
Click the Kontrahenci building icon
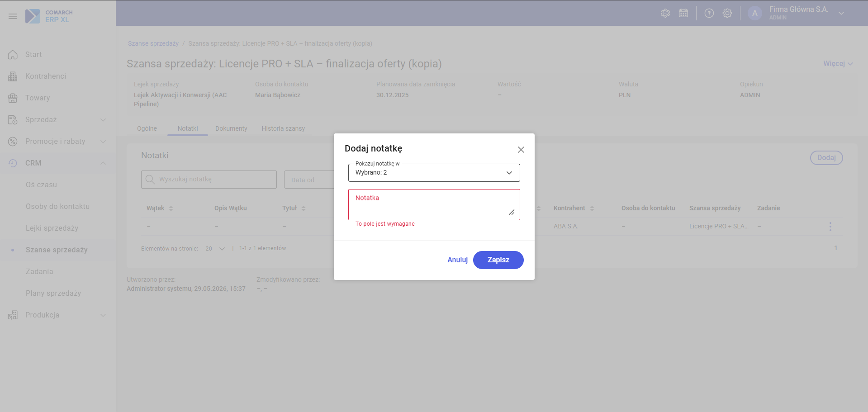[x=13, y=76]
